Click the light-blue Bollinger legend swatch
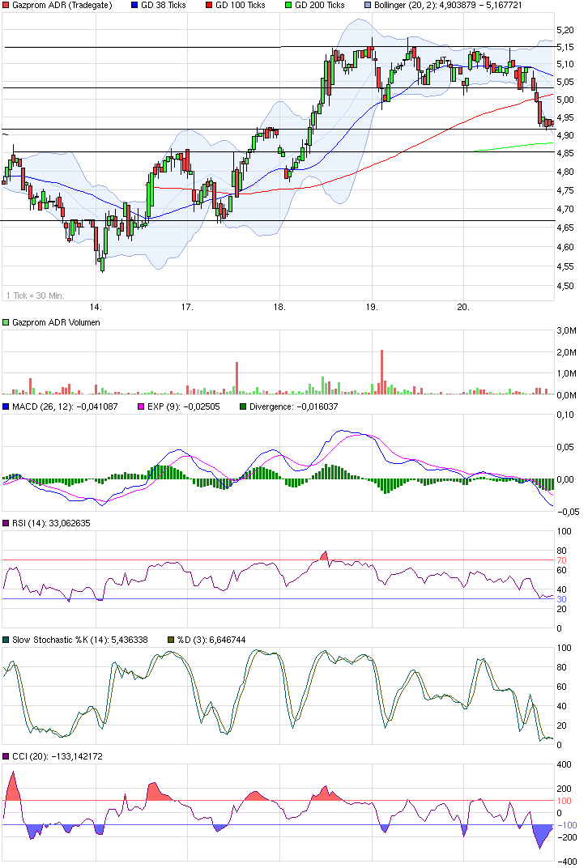This screenshot has height=868, width=588. 368,5
